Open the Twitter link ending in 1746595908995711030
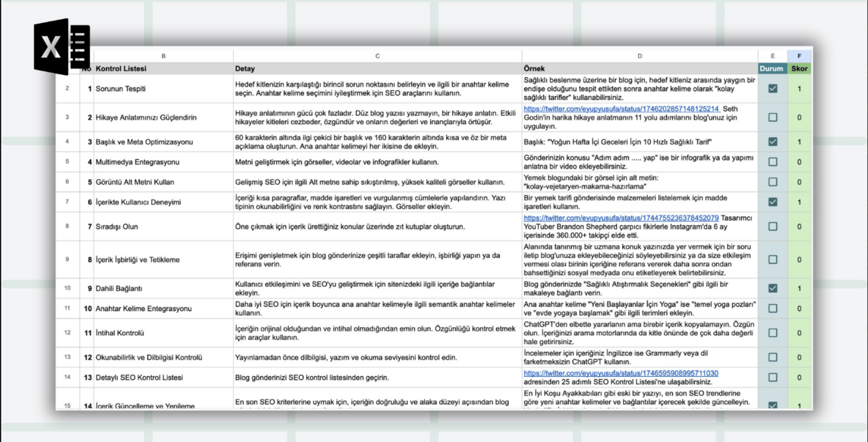Screen dimensions: 868x442 pyautogui.click(x=621, y=373)
